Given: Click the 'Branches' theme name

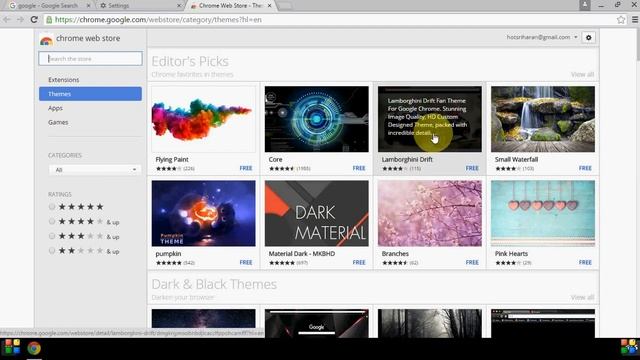Looking at the screenshot, I should point(395,253).
